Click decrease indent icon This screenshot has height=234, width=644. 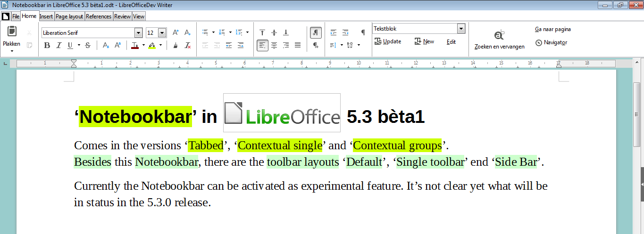tap(345, 32)
